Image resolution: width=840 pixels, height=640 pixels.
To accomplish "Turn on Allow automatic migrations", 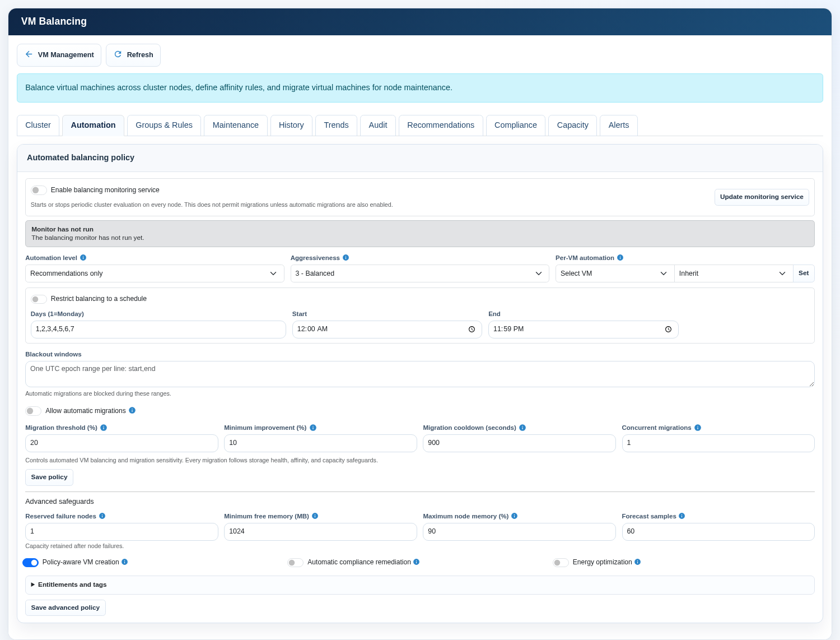I will [x=33, y=411].
